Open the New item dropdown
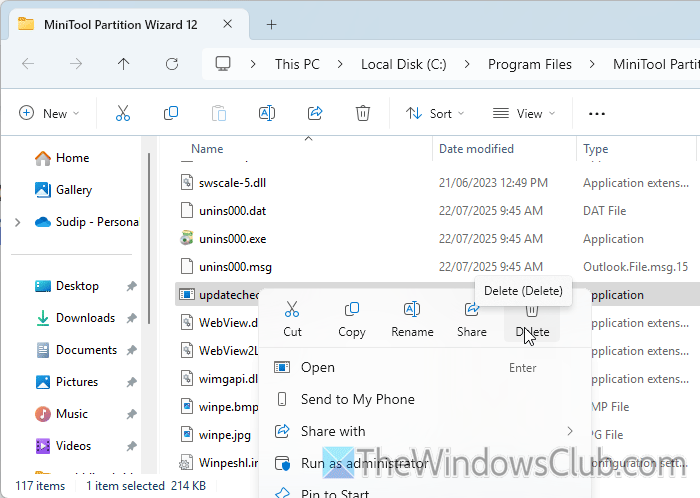 (48, 114)
